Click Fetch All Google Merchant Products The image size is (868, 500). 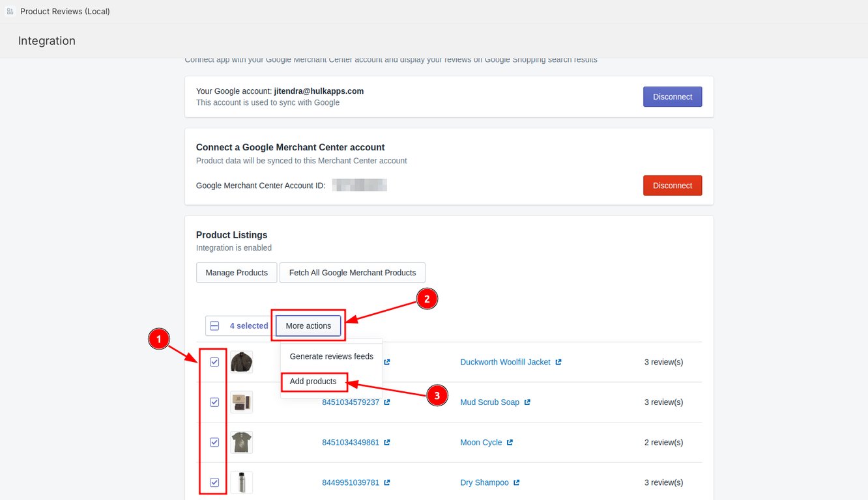352,273
